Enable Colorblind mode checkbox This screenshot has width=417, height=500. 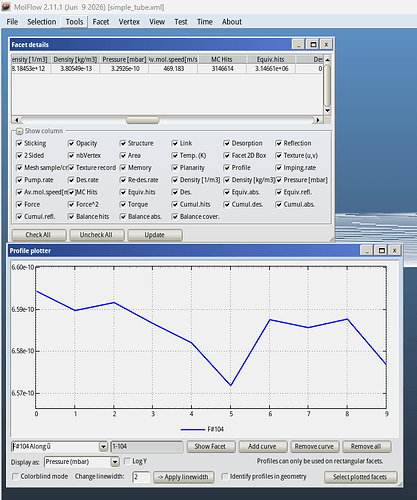(15, 477)
